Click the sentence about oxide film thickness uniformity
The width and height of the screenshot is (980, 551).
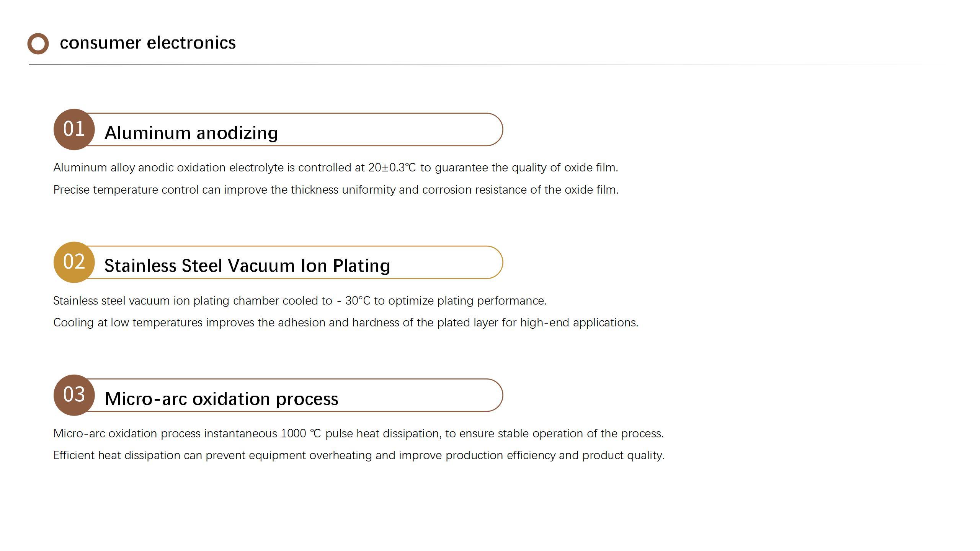336,190
